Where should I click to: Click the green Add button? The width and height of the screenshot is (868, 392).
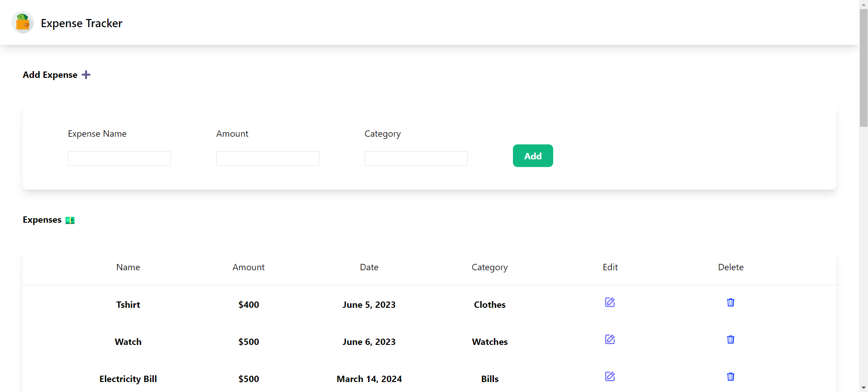tap(533, 156)
